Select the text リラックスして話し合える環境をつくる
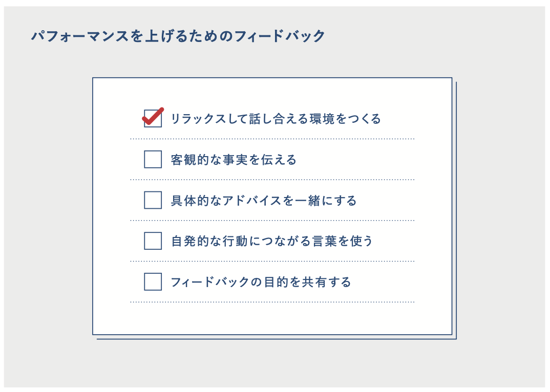 pos(276,119)
